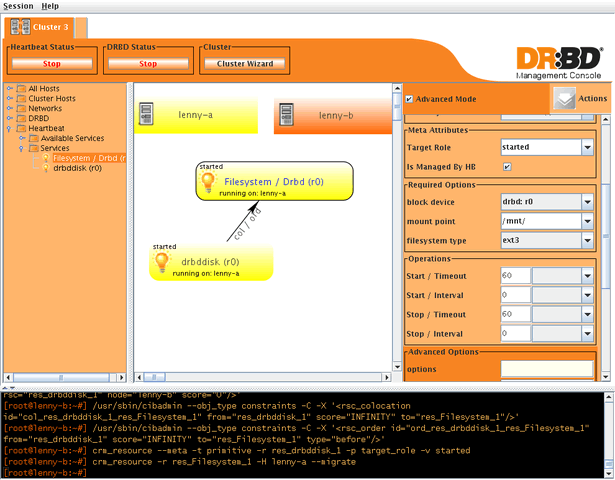Stop the Heartbeat Status service
This screenshot has height=480, width=615.
(52, 64)
